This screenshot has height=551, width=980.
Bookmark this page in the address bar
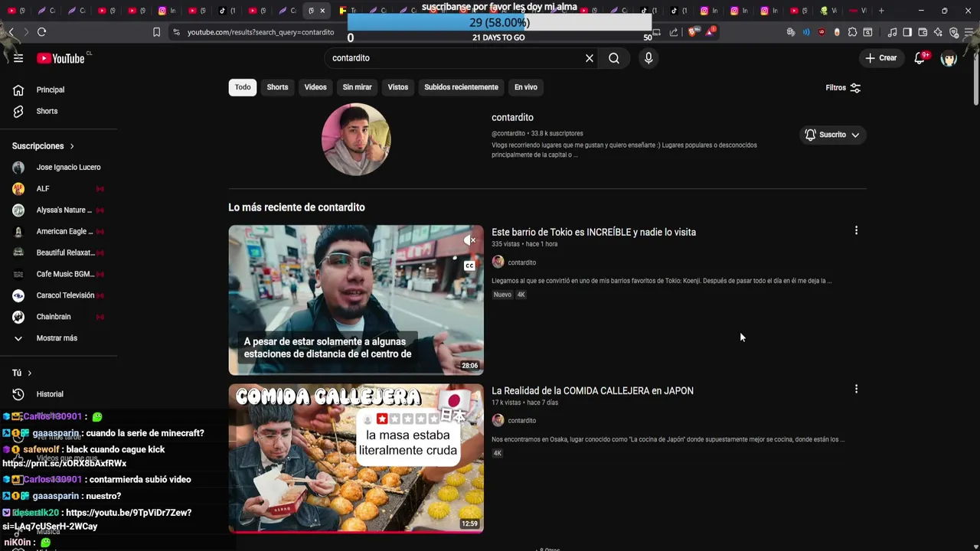tap(157, 32)
